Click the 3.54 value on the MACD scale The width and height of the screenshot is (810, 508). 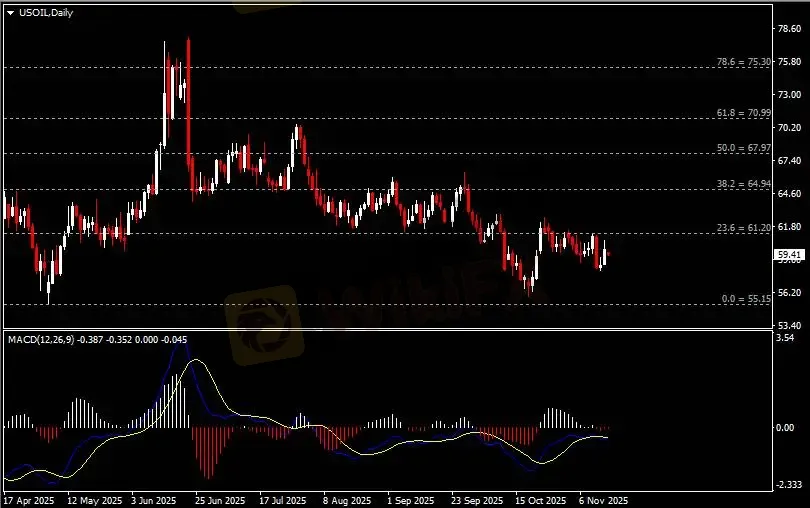786,339
